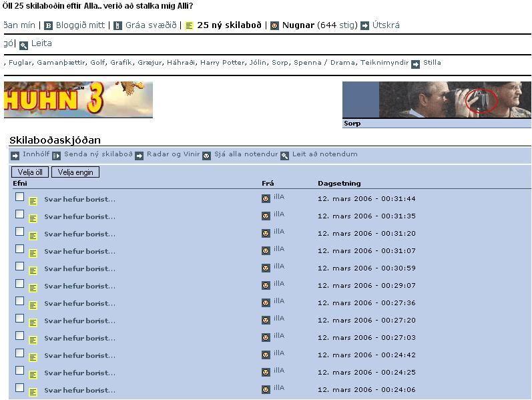Image resolution: width=532 pixels, height=400 pixels.
Task: Click the yellow note icon beside 25 ný skilaboð
Action: [190, 26]
